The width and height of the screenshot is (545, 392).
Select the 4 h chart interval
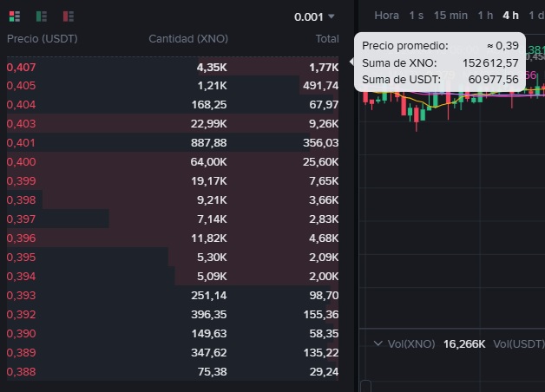click(x=510, y=16)
